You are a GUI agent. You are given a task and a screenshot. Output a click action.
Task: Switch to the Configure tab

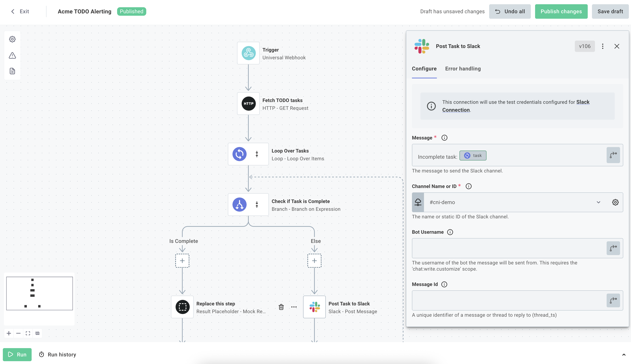click(424, 68)
